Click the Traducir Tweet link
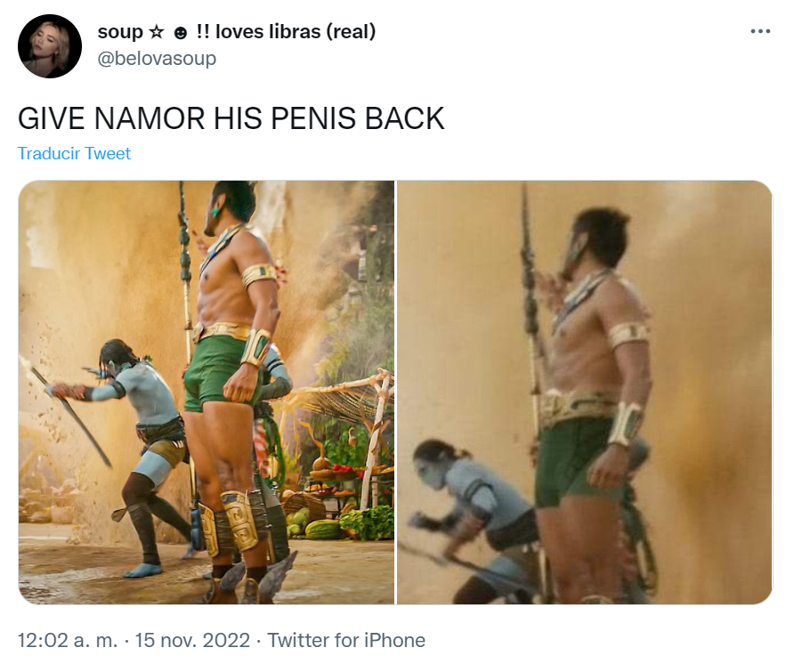 coord(74,153)
